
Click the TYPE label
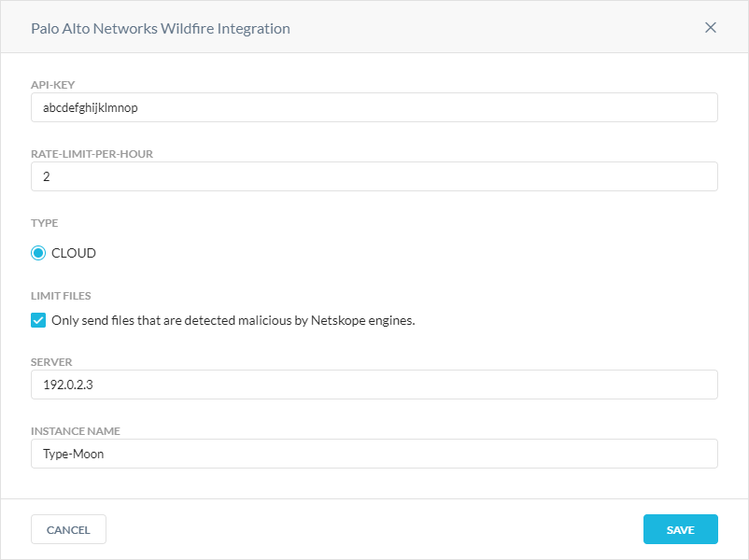pos(45,223)
